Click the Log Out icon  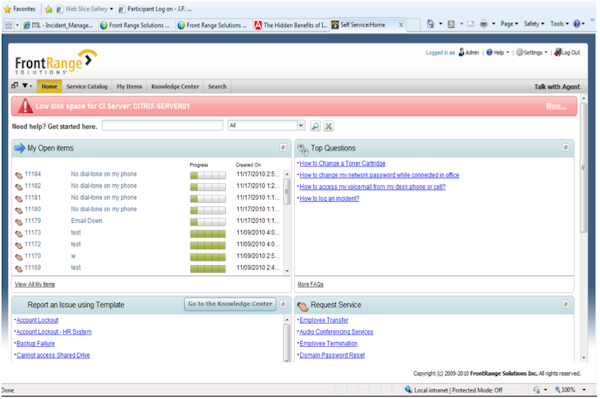tap(558, 52)
